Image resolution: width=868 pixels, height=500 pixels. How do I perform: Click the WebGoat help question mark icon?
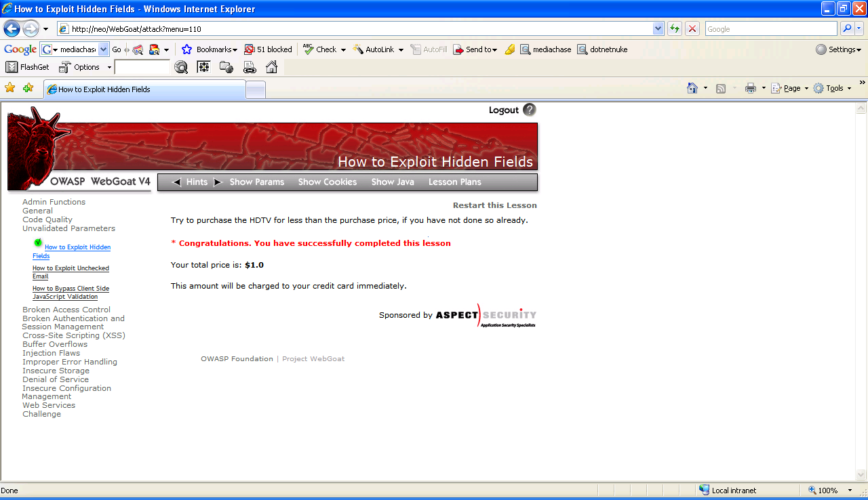coord(529,110)
